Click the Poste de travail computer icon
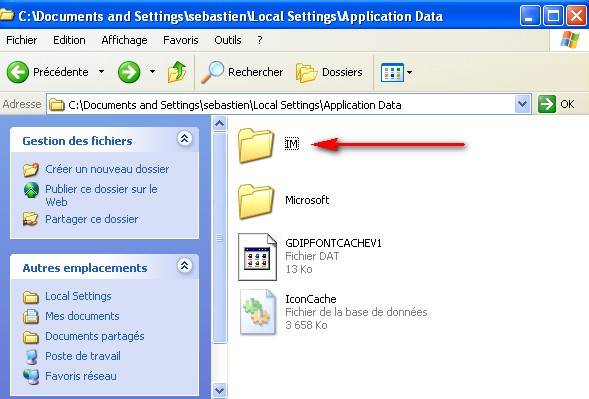The height and width of the screenshot is (399, 589). 32,357
